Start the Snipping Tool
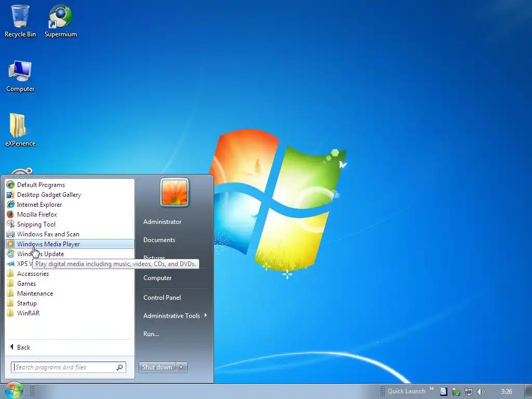 point(70,224)
